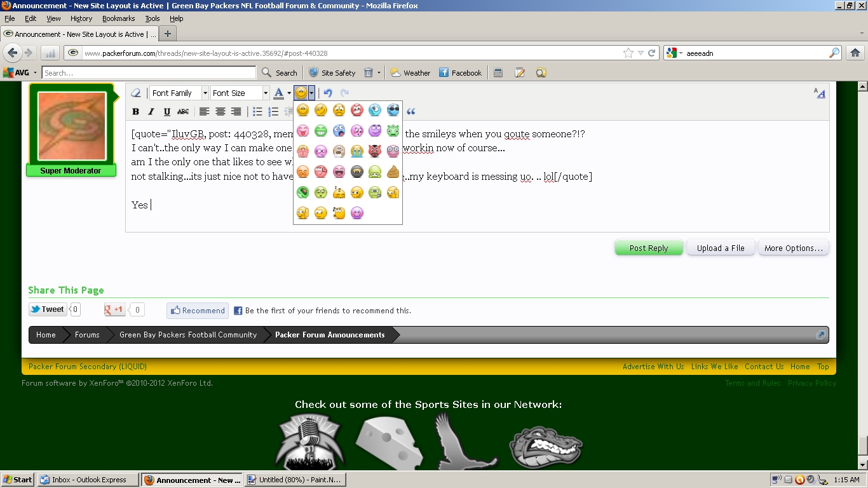868x488 pixels.
Task: Expand the AVG trash can dropdown arrow
Action: [379, 73]
